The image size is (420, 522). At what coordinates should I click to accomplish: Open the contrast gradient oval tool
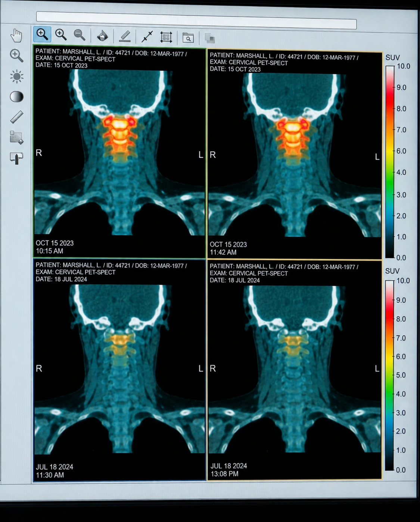16,97
